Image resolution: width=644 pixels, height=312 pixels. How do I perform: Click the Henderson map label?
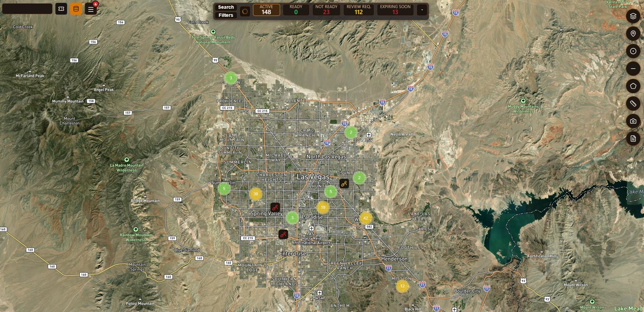click(x=394, y=259)
